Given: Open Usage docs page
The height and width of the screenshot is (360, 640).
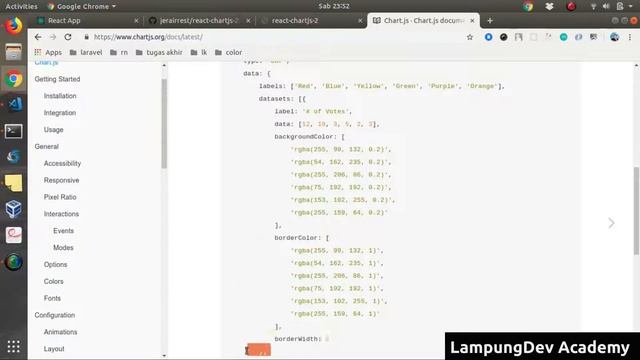Looking at the screenshot, I should [53, 130].
